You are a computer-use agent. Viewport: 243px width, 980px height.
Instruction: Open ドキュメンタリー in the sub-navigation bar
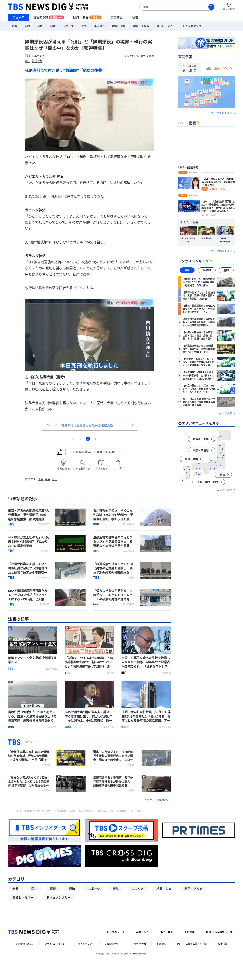(193, 26)
